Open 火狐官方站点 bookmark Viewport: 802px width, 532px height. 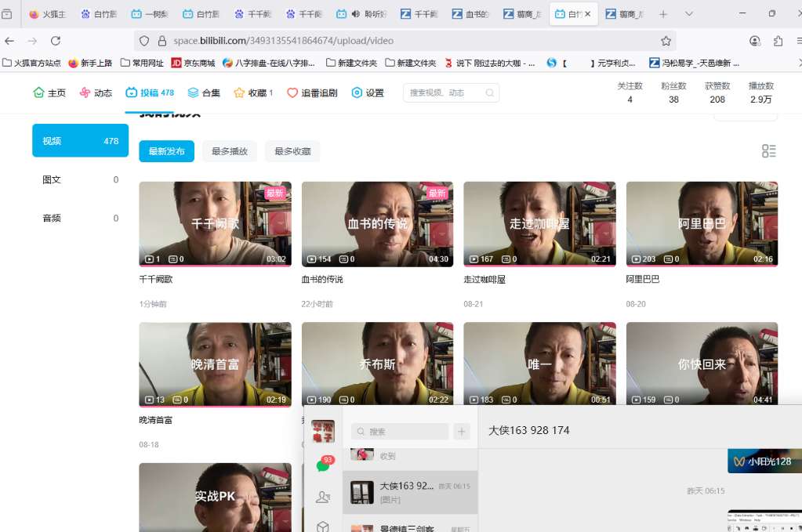pos(31,63)
